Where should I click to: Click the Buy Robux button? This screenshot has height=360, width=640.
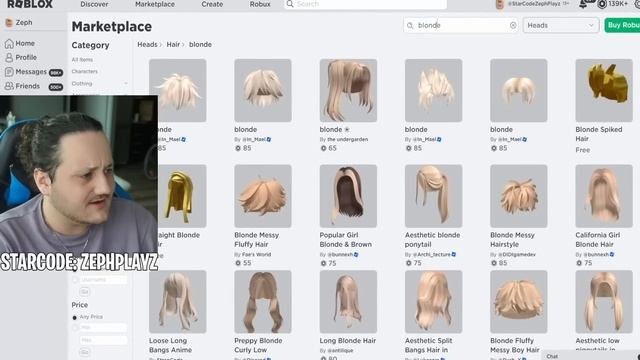(x=622, y=25)
